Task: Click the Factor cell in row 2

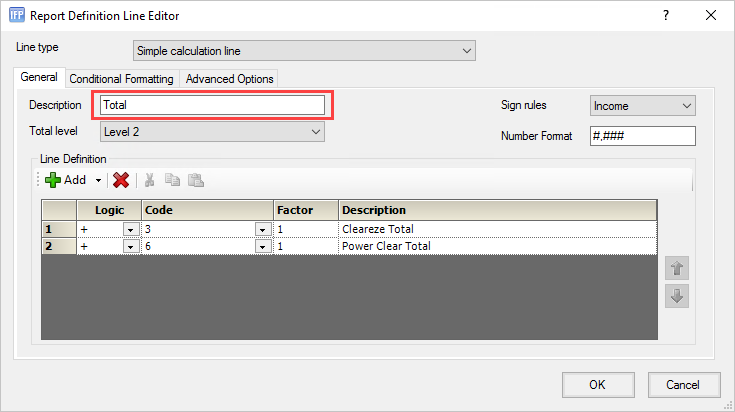Action: [306, 247]
